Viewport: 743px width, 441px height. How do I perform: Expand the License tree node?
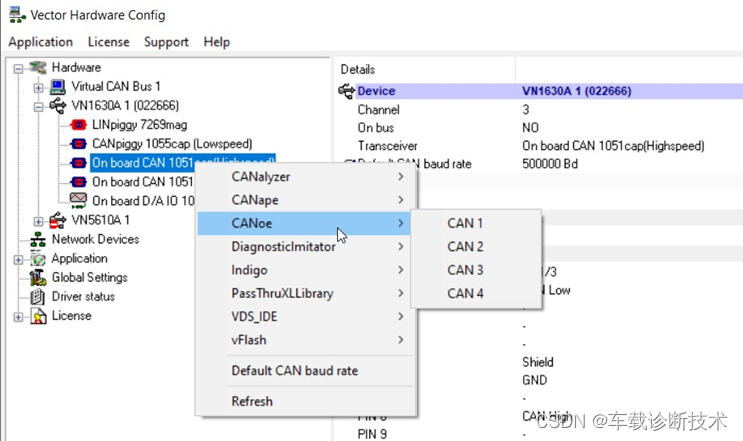click(18, 317)
